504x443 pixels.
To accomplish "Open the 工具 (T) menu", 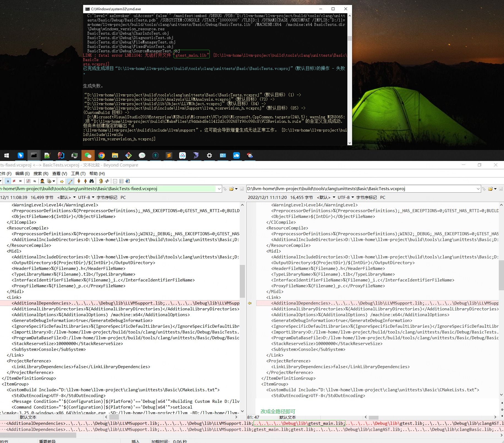I will point(78,173).
